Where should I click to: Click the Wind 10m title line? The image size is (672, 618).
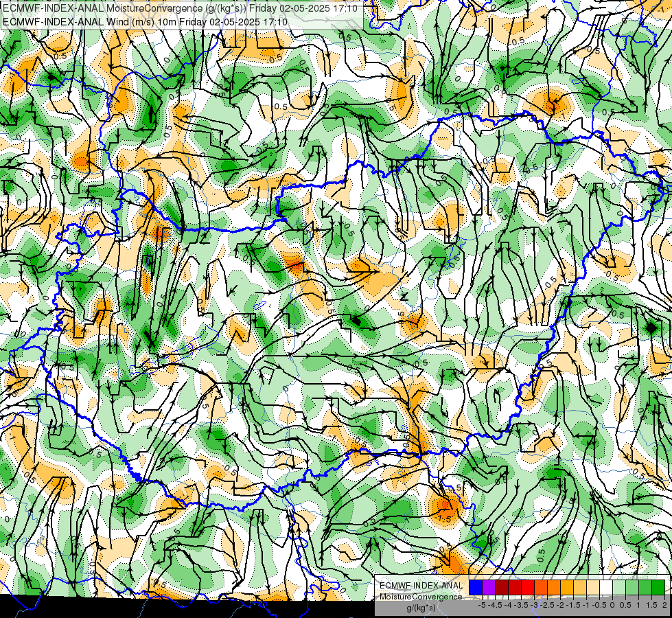tap(146, 21)
